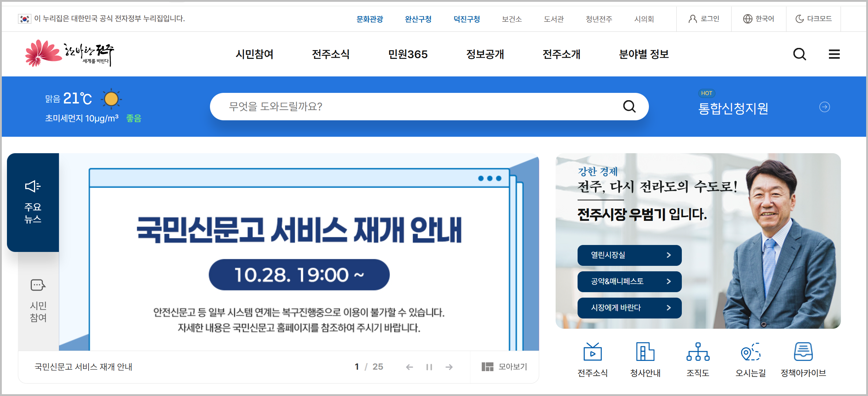
Task: Open 통합신청지원 circle arrow
Action: tap(824, 107)
